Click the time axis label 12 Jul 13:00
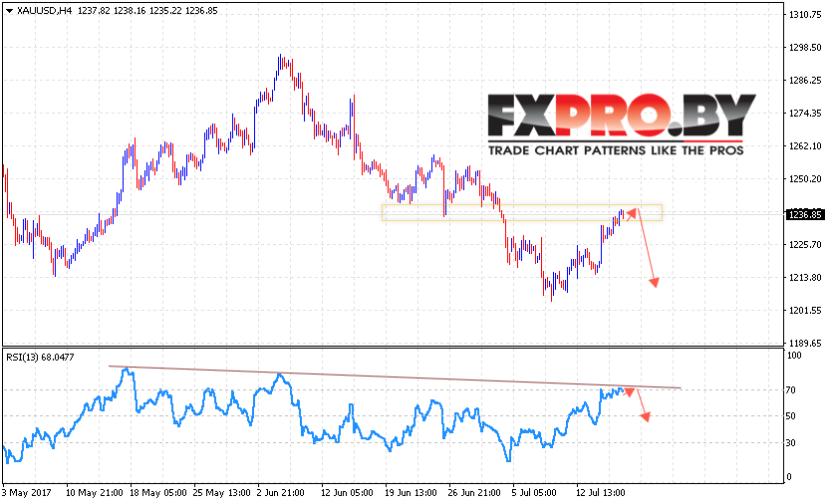Image resolution: width=826 pixels, height=504 pixels. click(x=601, y=493)
